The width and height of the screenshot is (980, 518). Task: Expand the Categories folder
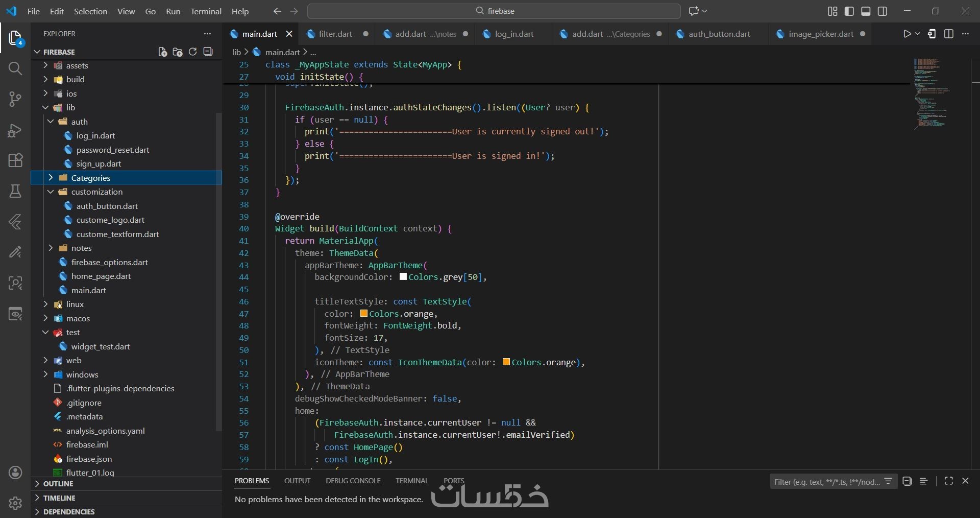click(x=90, y=178)
